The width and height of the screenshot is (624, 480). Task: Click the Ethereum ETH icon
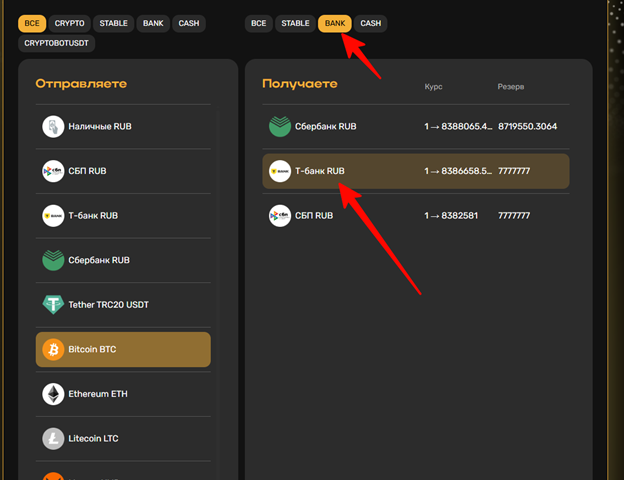pyautogui.click(x=53, y=394)
